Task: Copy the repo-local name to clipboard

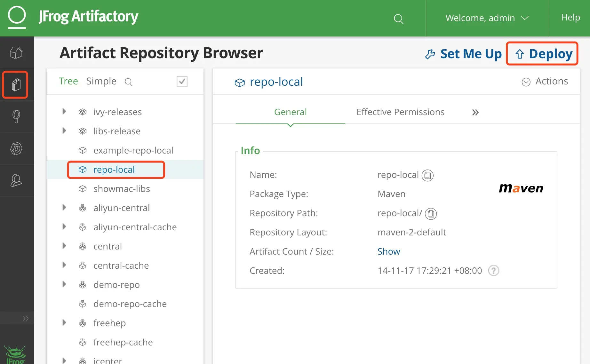Action: (427, 175)
